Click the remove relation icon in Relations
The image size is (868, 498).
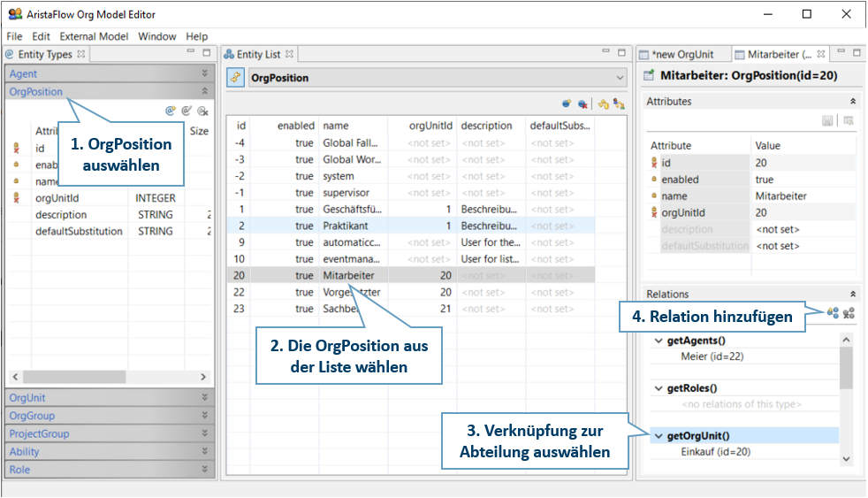(x=849, y=313)
